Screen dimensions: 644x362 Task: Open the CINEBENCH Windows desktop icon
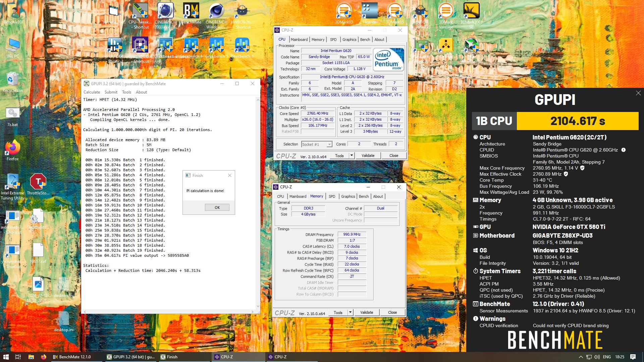216,15
